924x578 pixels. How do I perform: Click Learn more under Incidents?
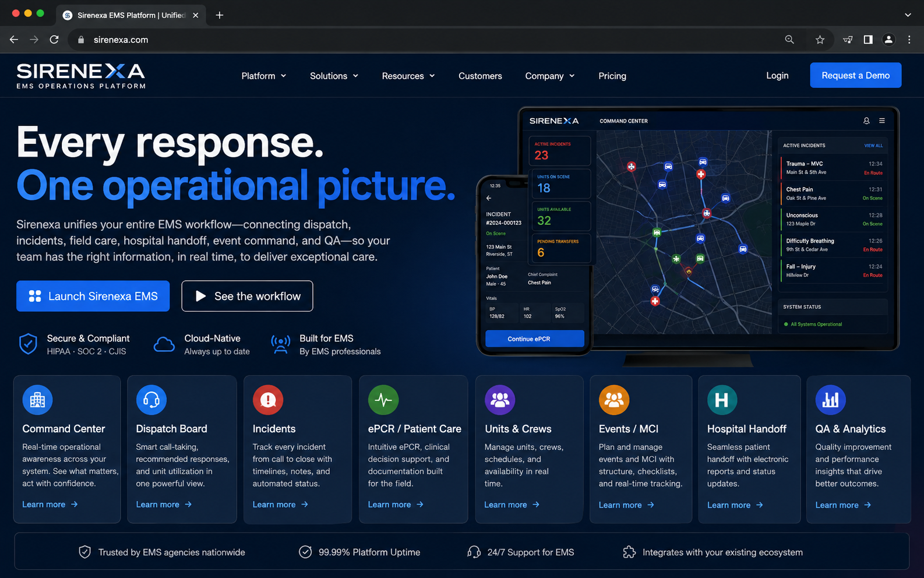point(280,505)
